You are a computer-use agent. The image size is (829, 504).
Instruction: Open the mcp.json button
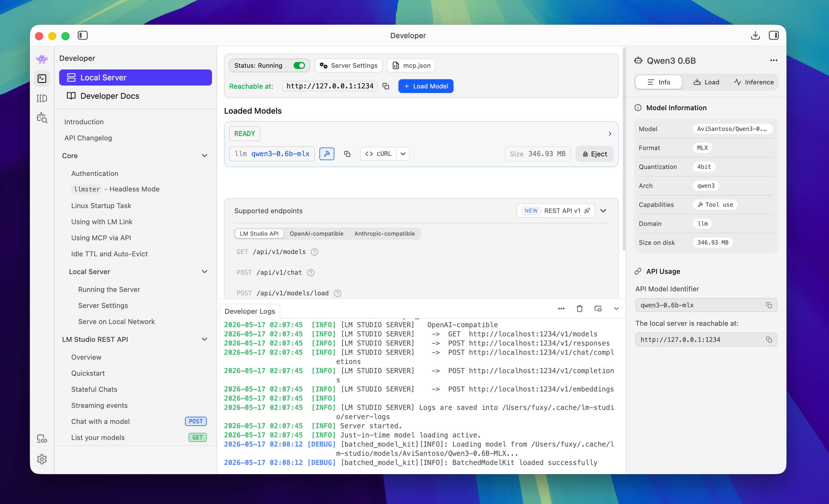(x=411, y=65)
